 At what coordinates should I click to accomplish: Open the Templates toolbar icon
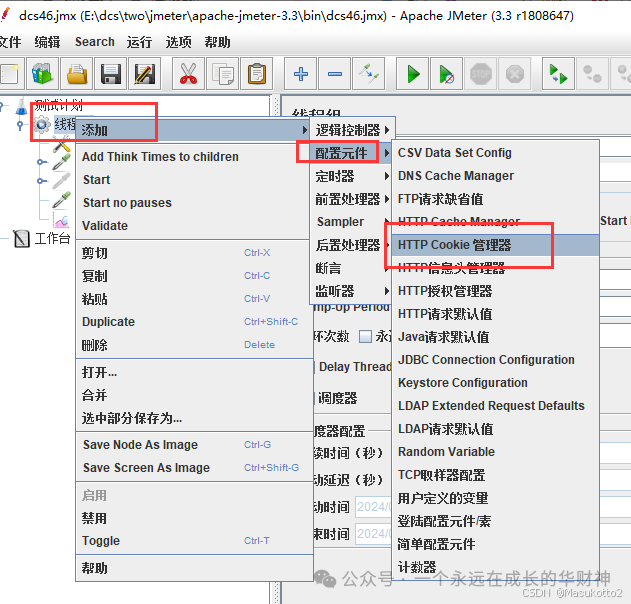pos(43,74)
